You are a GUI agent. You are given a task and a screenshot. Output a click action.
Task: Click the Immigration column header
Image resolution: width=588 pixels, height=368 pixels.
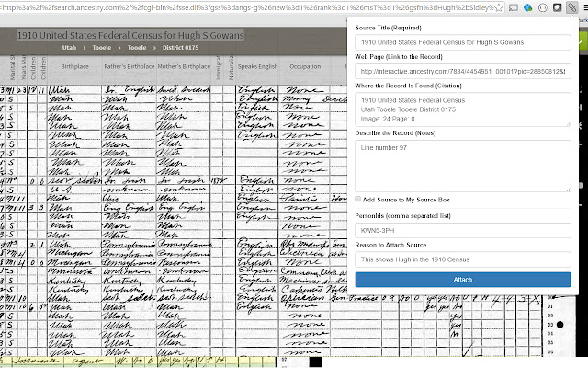pos(219,67)
